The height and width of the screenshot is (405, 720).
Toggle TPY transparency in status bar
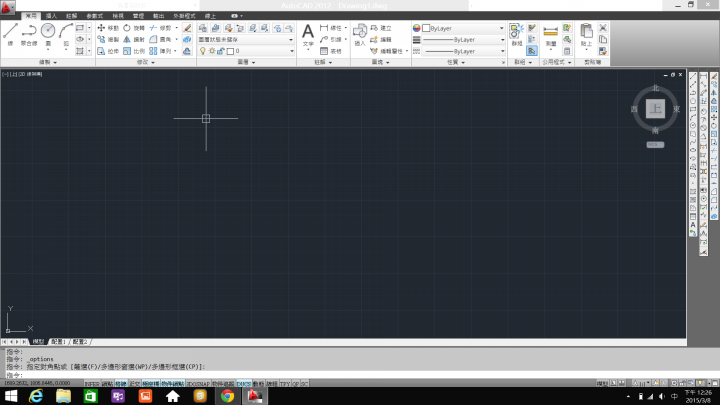point(285,383)
